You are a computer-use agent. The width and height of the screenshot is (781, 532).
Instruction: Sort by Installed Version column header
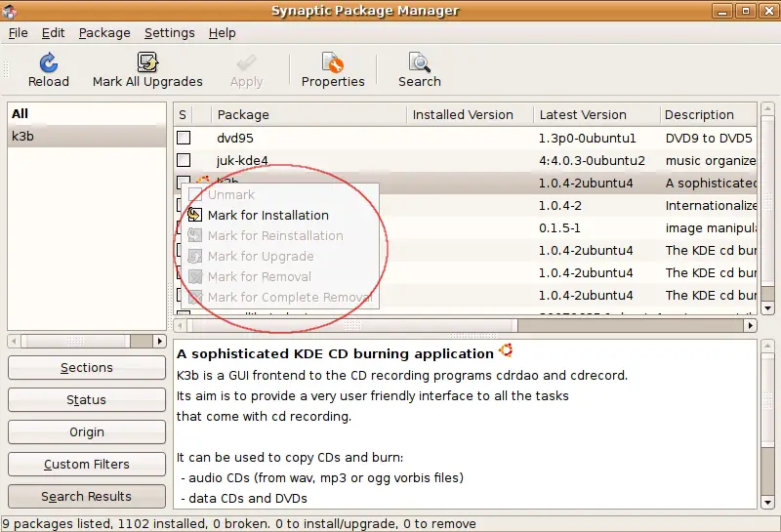pos(470,115)
